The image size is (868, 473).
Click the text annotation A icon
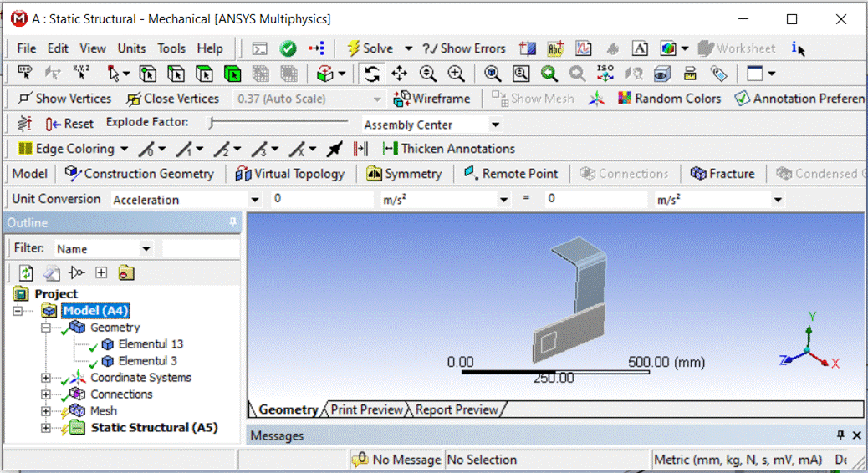(640, 48)
